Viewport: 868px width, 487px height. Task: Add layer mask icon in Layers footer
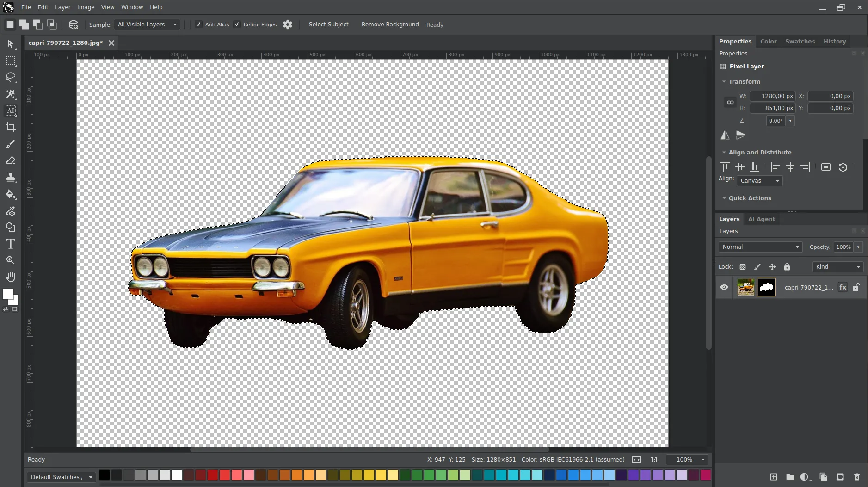840,477
